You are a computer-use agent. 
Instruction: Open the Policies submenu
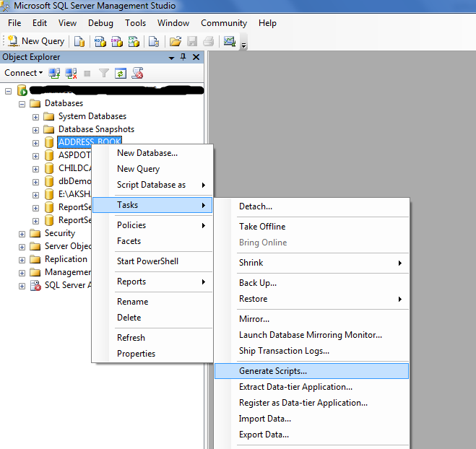(152, 225)
